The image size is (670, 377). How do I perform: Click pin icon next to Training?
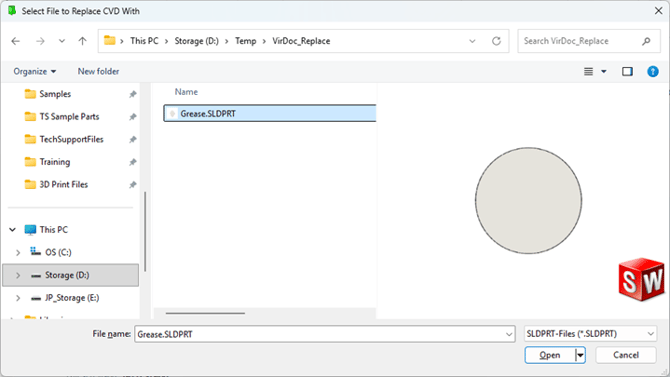coord(133,162)
